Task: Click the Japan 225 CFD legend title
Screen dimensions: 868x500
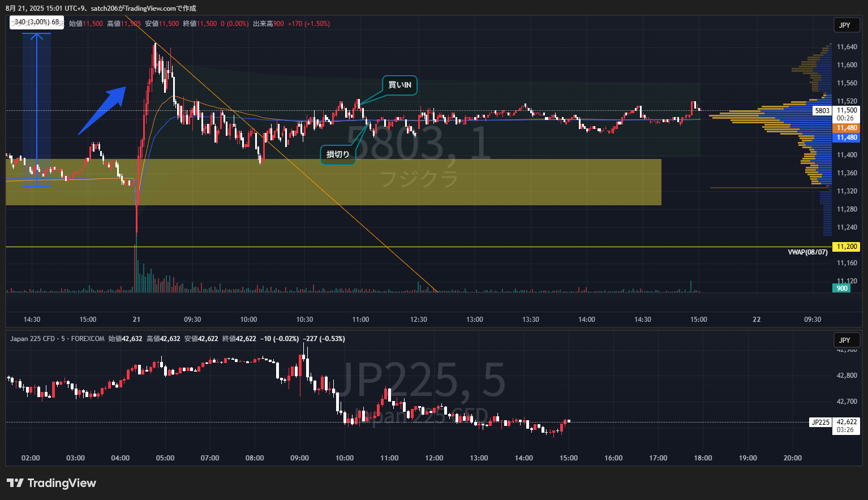Action: 32,339
